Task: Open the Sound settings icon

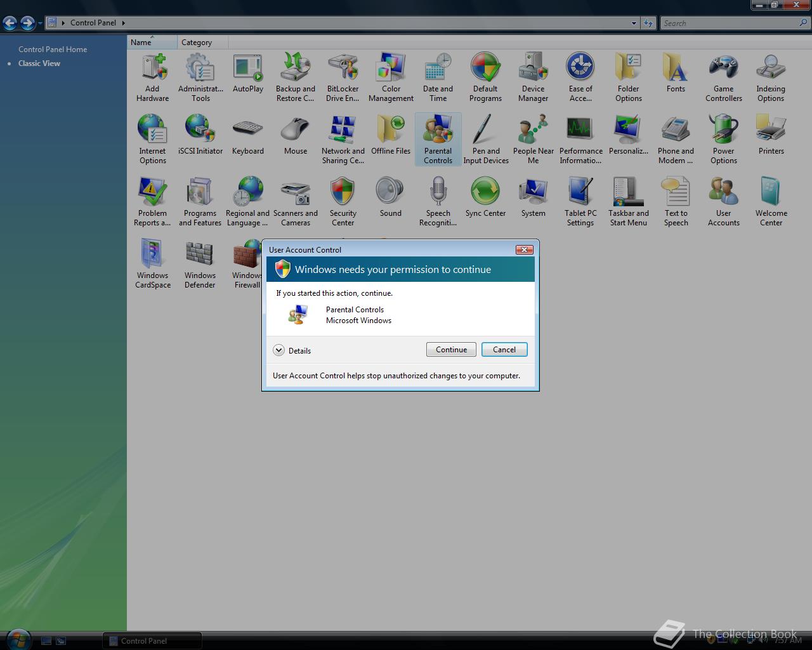Action: (391, 197)
